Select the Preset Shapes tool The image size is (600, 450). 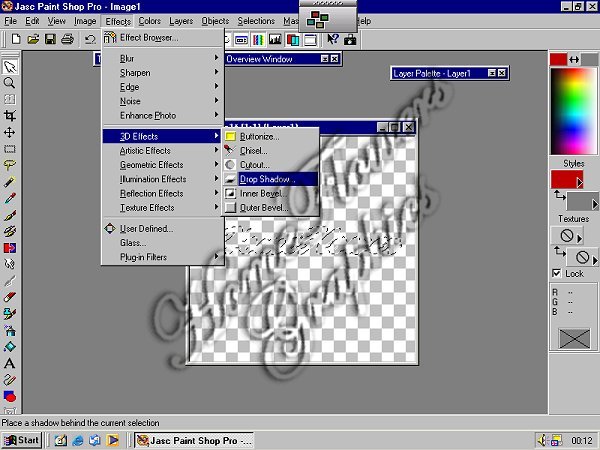(10, 396)
